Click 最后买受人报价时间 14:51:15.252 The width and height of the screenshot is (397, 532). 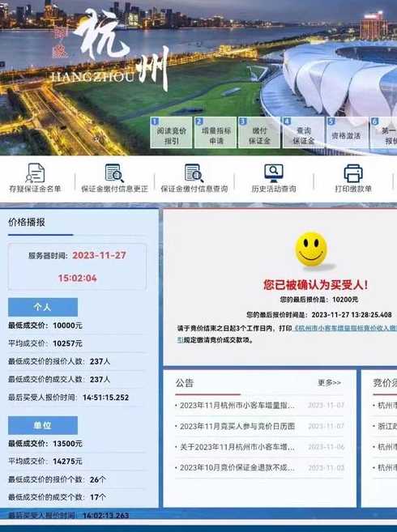[69, 398]
